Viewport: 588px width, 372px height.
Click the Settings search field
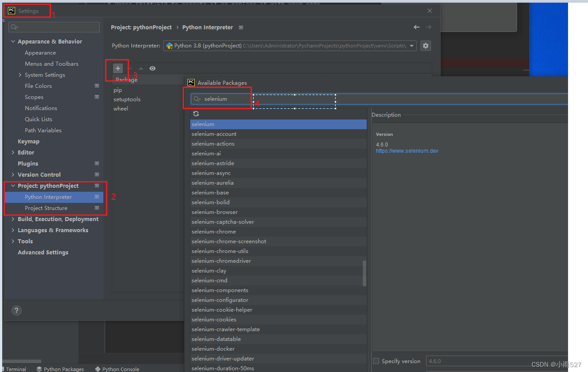54,27
